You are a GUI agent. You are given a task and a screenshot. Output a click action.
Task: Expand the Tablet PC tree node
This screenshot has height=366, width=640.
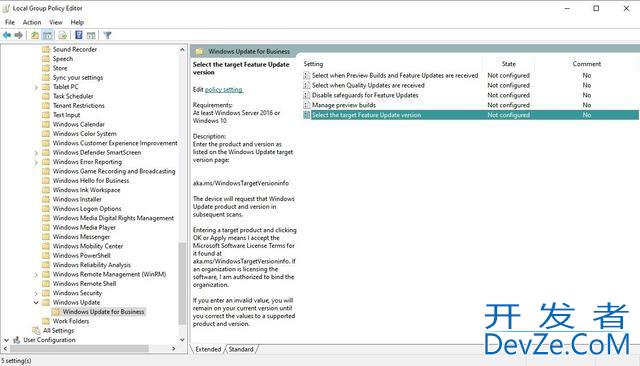pos(36,87)
